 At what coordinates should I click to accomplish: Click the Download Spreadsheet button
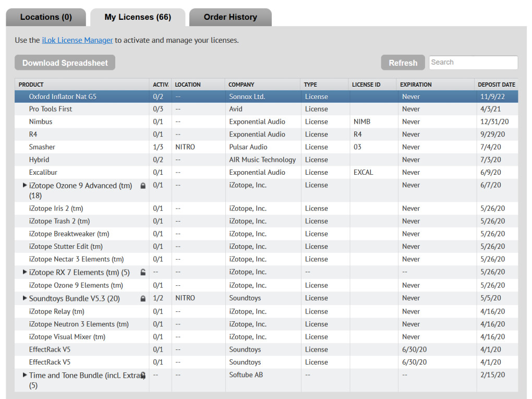[x=65, y=63]
